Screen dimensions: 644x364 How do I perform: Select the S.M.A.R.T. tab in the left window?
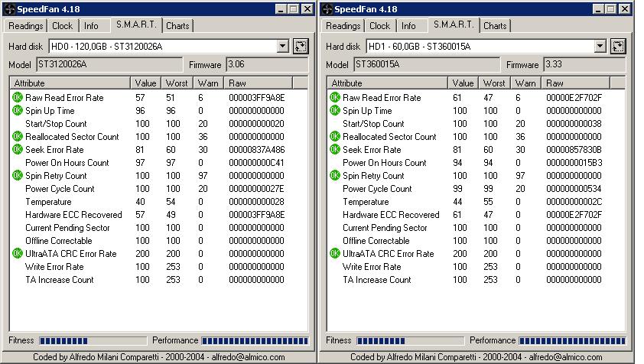tap(136, 24)
